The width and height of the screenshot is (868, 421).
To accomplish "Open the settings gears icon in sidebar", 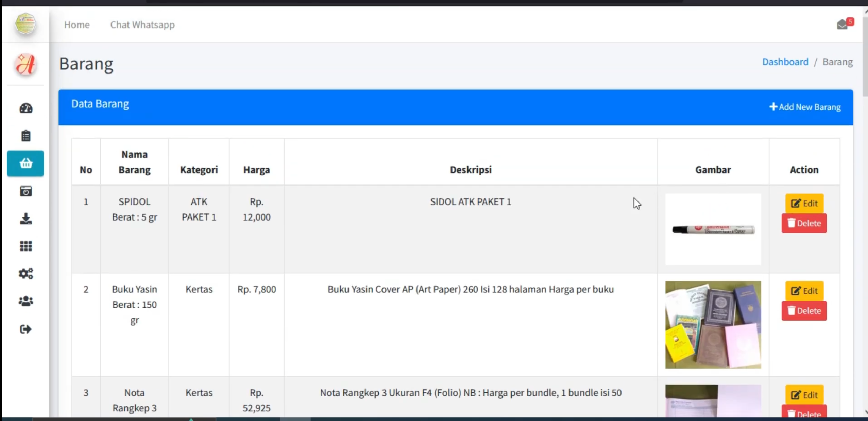I will pyautogui.click(x=26, y=274).
